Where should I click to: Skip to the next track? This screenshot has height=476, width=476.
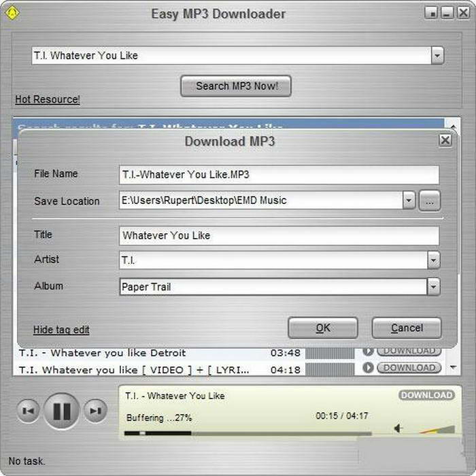(95, 411)
